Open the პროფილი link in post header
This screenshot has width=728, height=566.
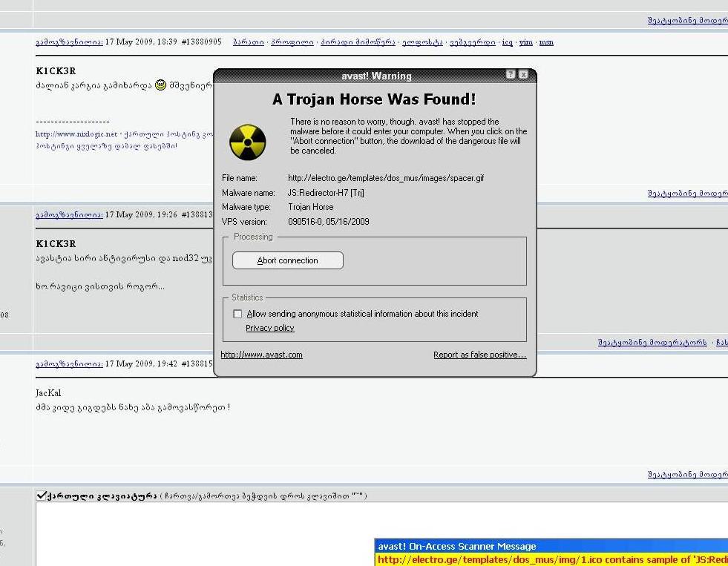(x=292, y=42)
